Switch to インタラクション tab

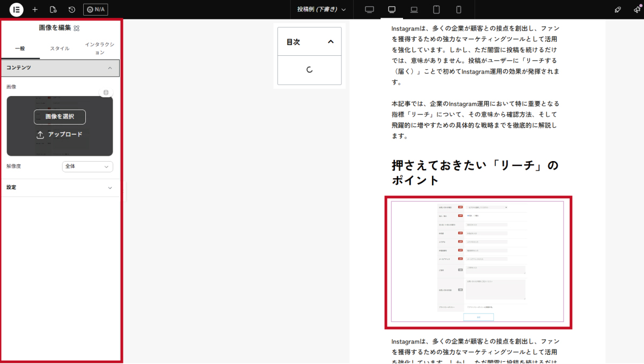tap(99, 48)
